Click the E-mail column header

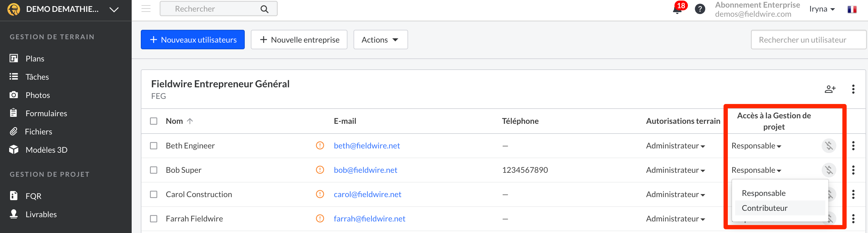click(345, 121)
